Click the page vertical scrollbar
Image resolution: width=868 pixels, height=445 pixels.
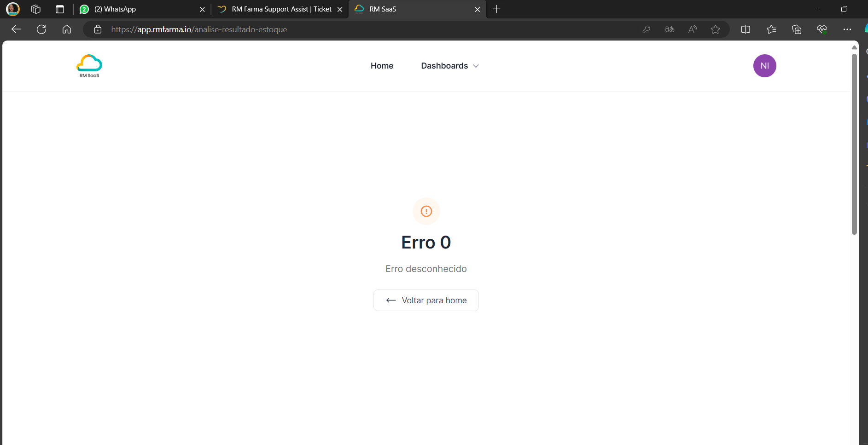coord(854,143)
